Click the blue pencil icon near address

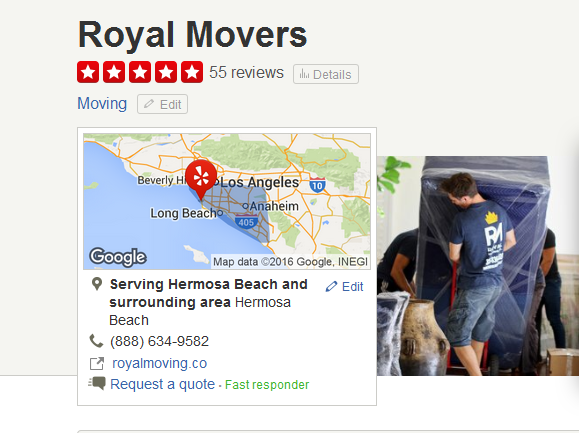331,286
